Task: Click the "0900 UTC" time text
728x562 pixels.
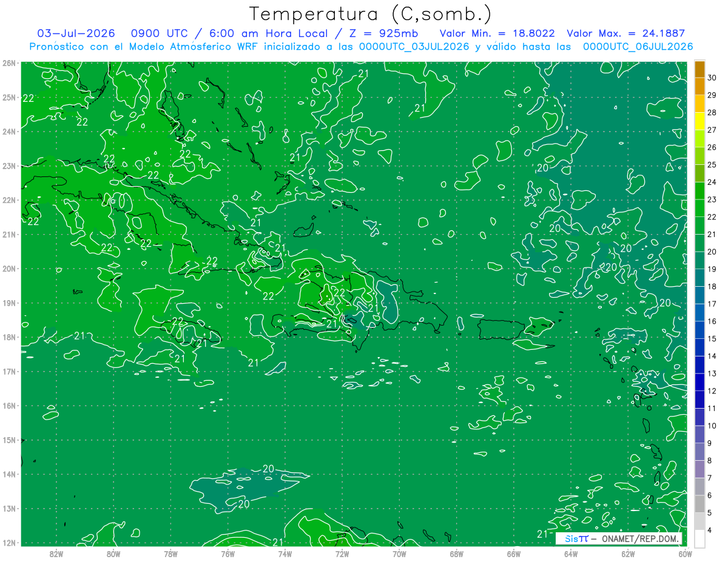Action: pyautogui.click(x=159, y=33)
